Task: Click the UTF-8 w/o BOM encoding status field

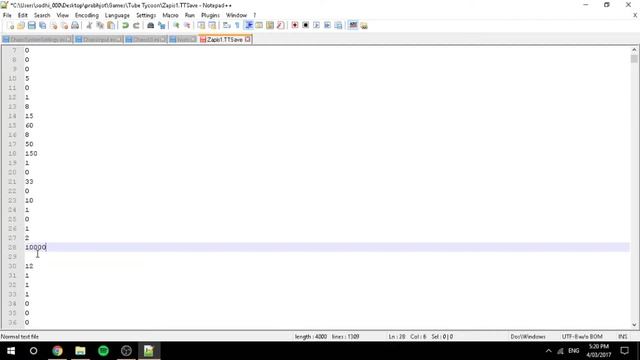Action: coord(582,337)
